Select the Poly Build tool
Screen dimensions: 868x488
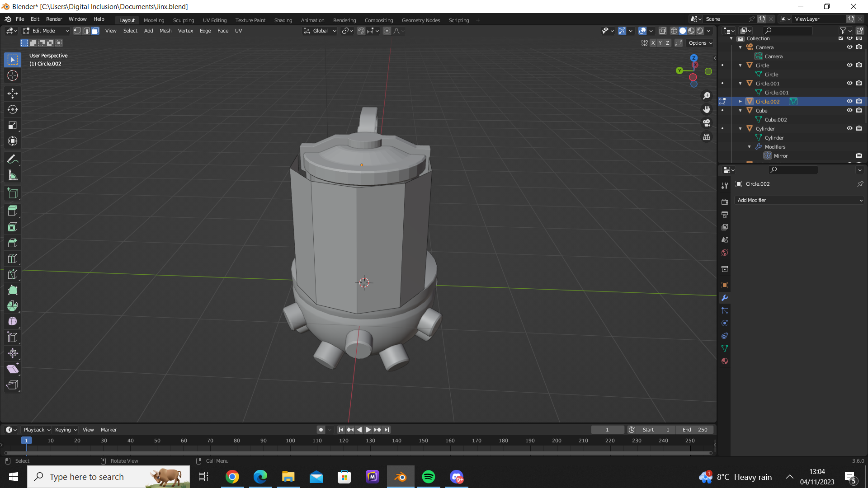[13, 290]
